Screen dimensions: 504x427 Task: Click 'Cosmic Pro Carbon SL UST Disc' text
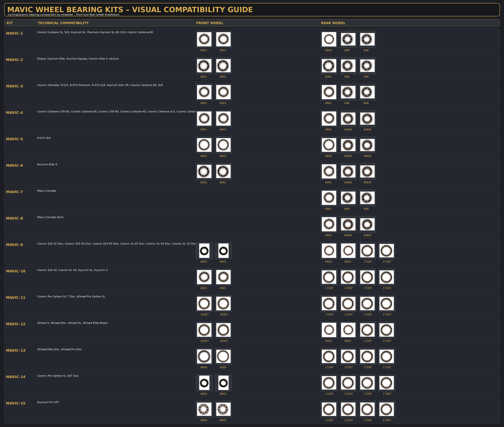pyautogui.click(x=58, y=376)
